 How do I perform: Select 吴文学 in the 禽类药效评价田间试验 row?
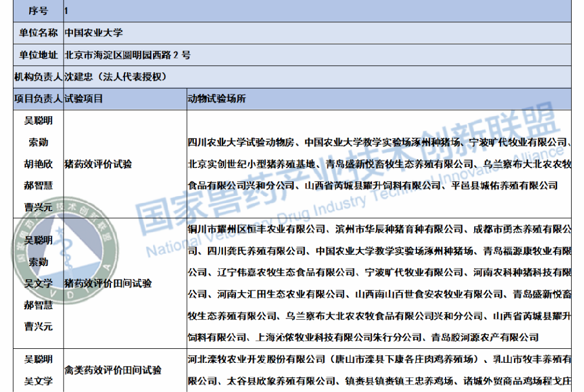[39, 381]
